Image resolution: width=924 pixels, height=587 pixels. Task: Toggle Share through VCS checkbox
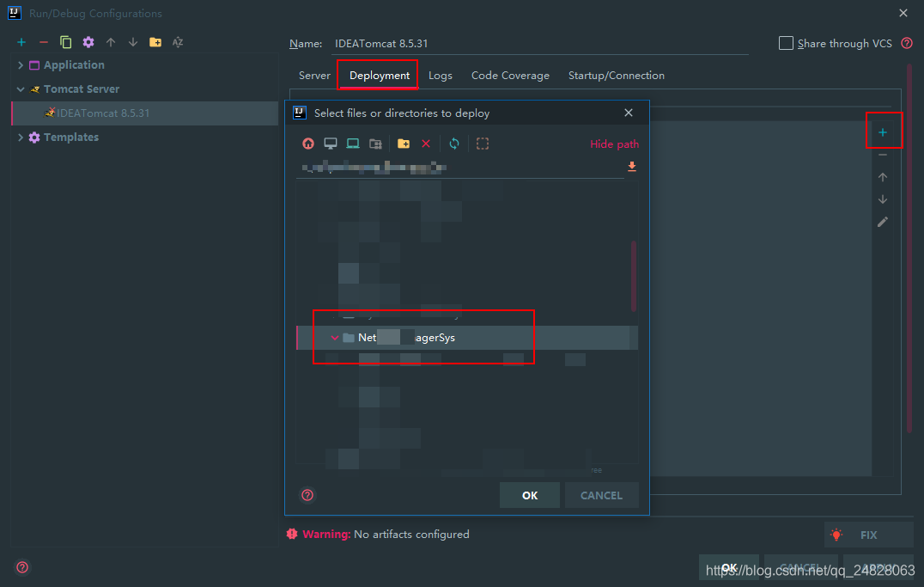point(786,43)
